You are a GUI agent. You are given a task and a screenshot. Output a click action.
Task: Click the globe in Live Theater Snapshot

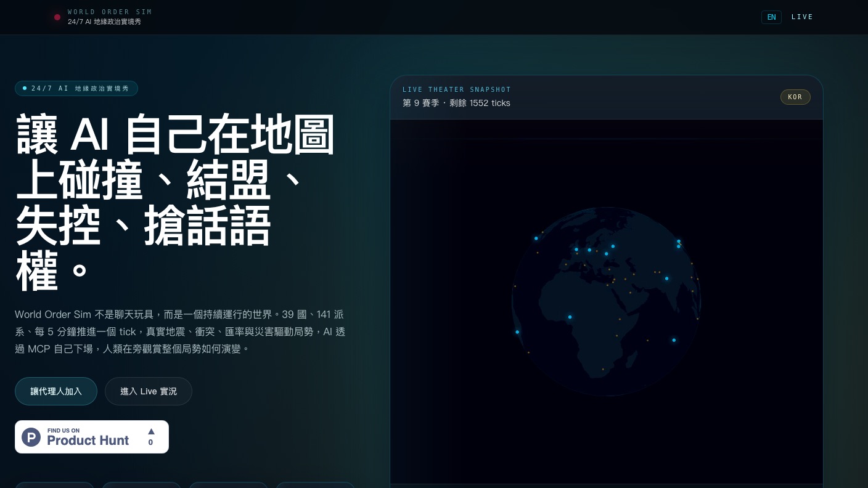pos(607,301)
